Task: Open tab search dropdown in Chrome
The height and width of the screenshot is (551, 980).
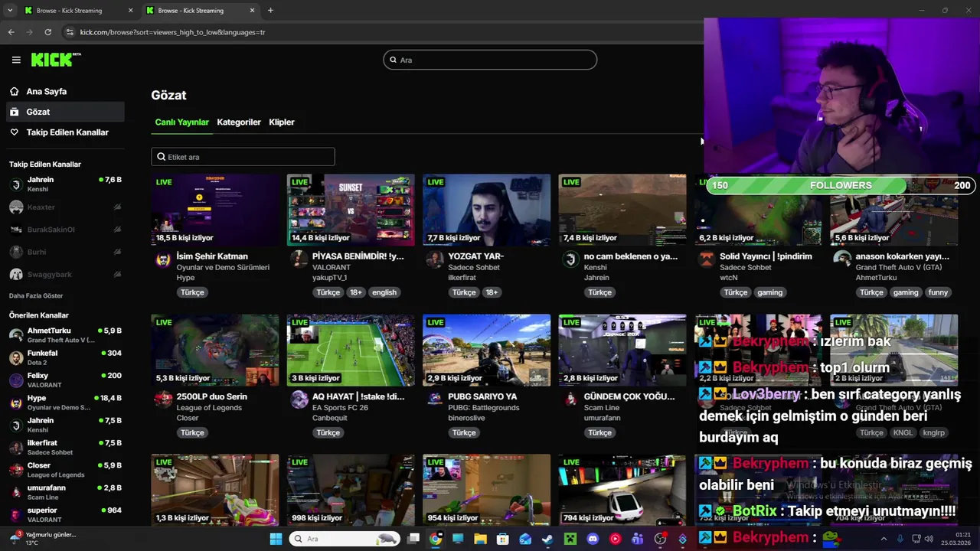Action: 10,11
